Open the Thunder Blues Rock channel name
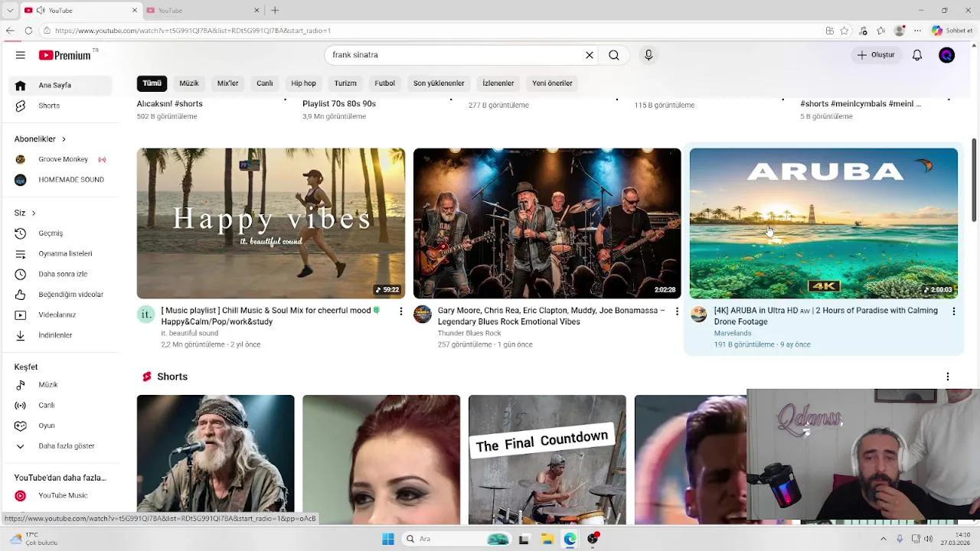The height and width of the screenshot is (551, 980). click(469, 333)
